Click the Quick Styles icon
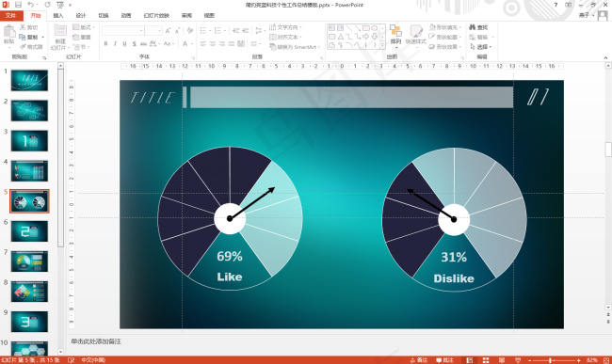This screenshot has width=612, height=364. pyautogui.click(x=416, y=31)
